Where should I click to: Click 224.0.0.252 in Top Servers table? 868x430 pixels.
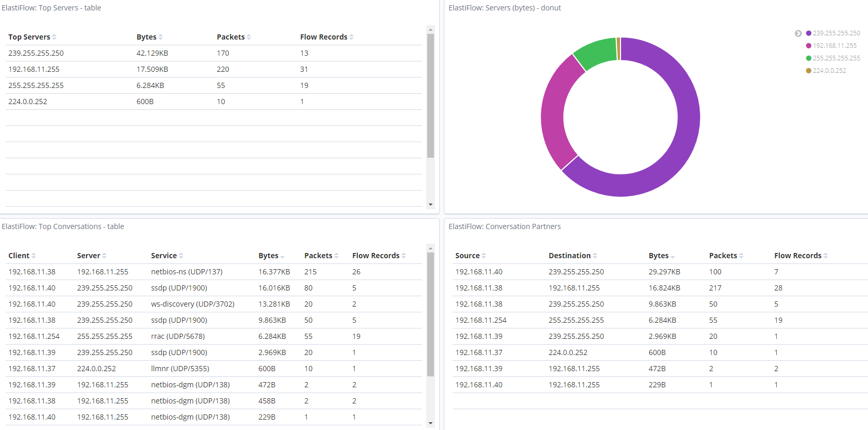[28, 102]
